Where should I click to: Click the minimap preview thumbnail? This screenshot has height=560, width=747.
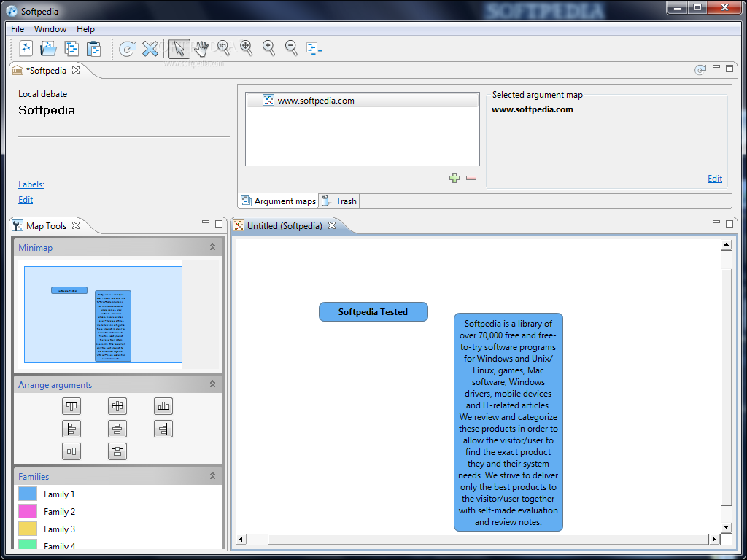(x=104, y=314)
